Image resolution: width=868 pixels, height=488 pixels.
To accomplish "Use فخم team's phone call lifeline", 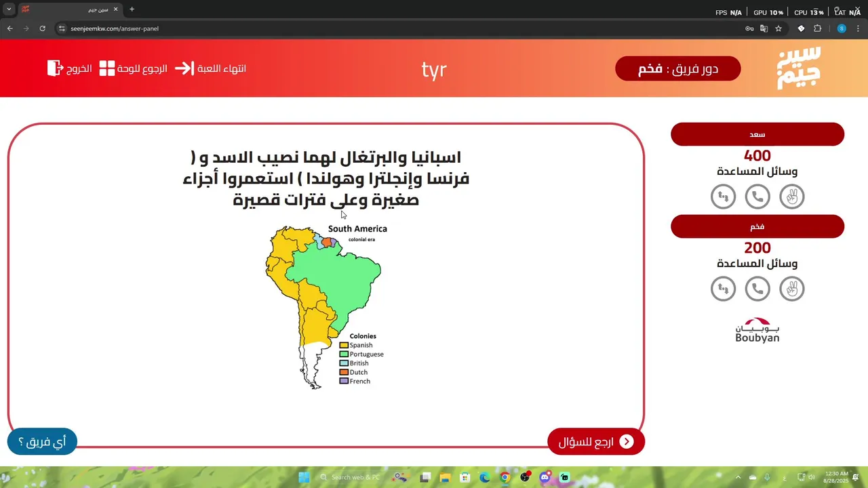I will click(757, 289).
